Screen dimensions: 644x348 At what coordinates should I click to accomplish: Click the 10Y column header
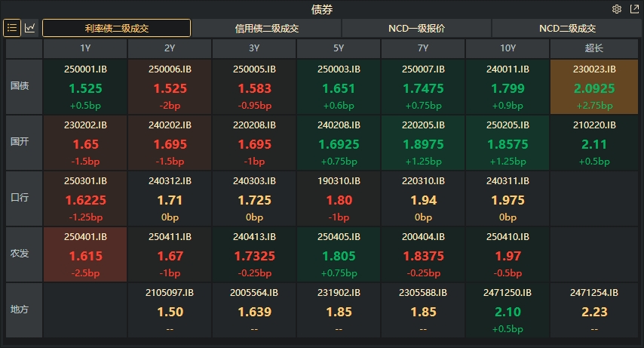(x=508, y=48)
